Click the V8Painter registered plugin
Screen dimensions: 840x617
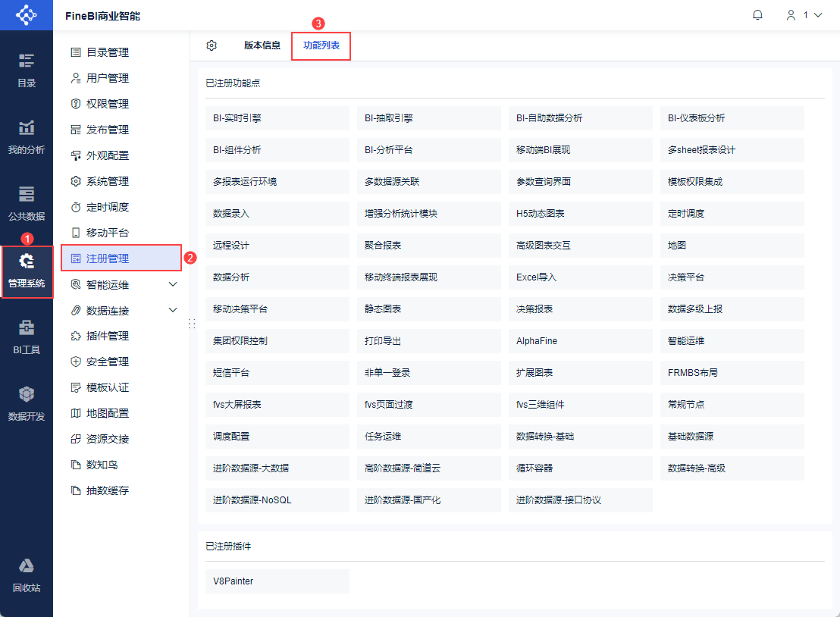(277, 581)
